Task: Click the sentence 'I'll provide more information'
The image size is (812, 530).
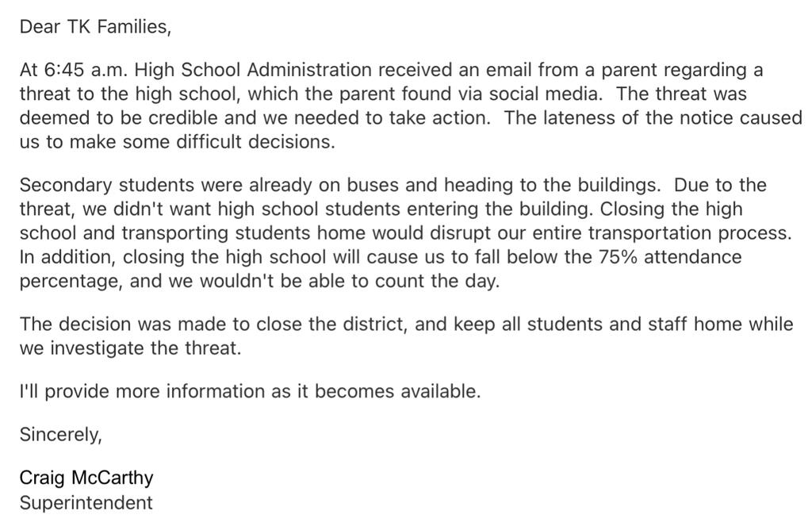Action: 143,390
